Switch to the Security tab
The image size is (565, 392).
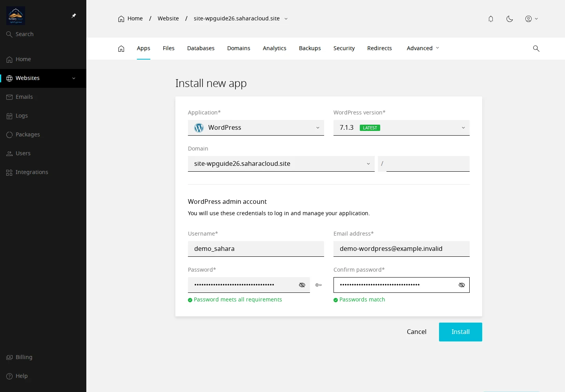click(344, 48)
